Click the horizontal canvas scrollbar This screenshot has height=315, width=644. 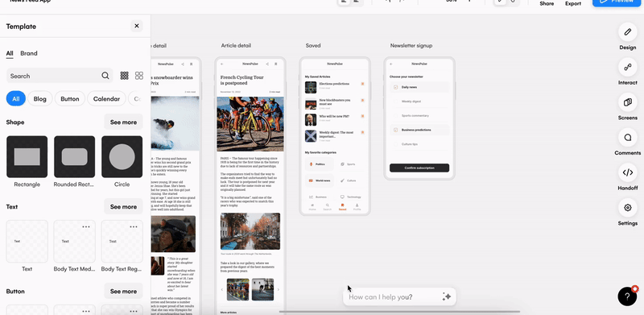click(399, 312)
